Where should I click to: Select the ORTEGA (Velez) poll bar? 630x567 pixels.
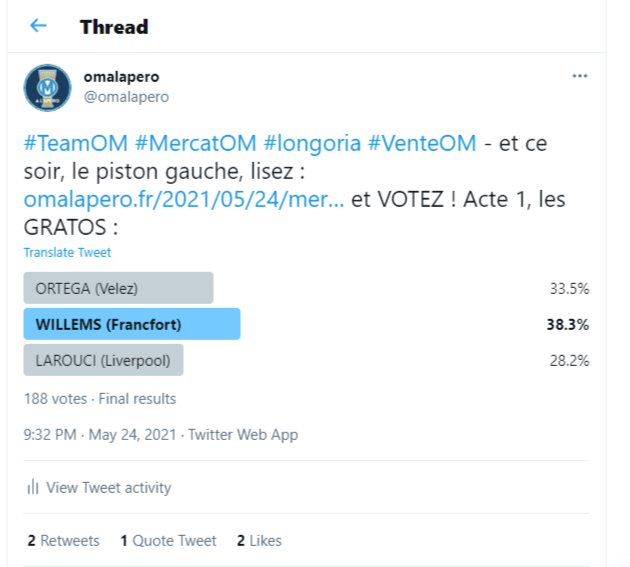click(x=118, y=288)
